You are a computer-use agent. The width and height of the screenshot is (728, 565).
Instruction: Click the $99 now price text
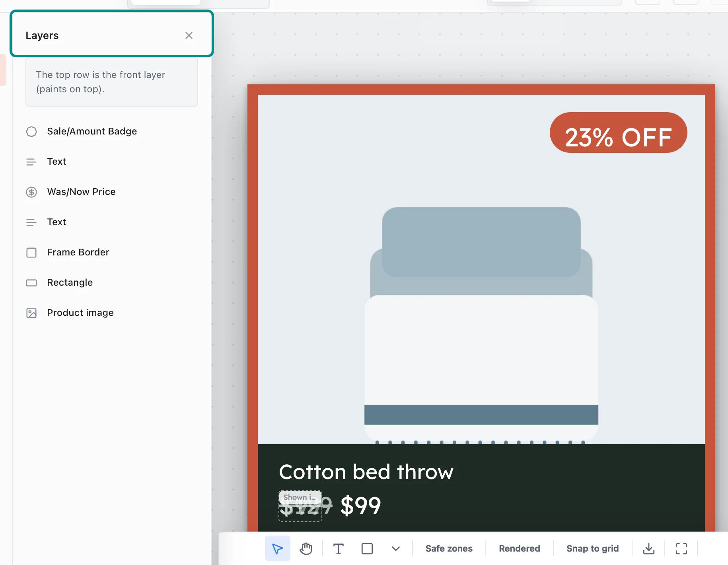(x=361, y=506)
